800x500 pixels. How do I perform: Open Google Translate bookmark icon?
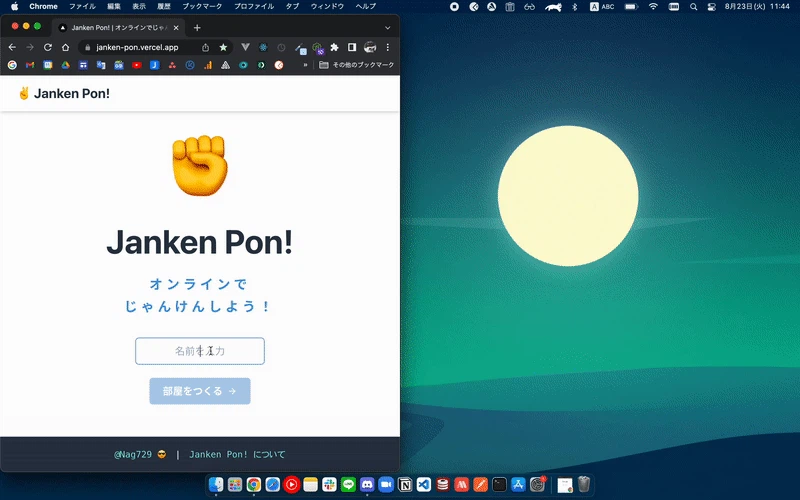tap(101, 65)
